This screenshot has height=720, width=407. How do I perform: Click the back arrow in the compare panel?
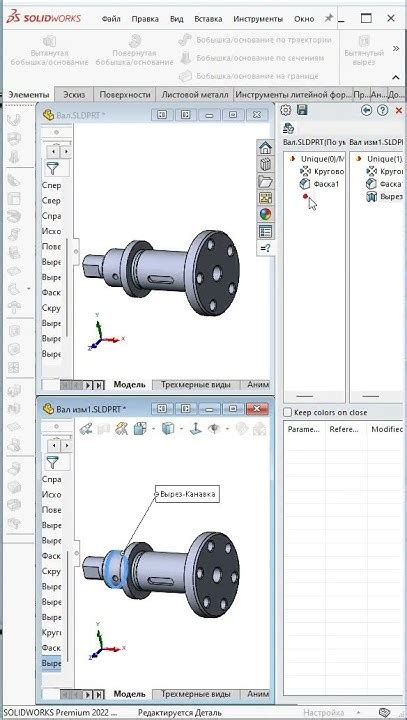[x=366, y=110]
